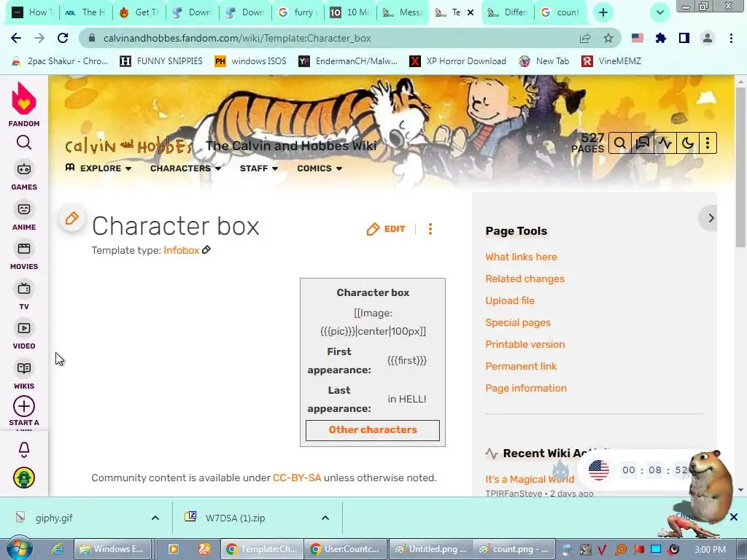Image resolution: width=747 pixels, height=560 pixels.
Task: Open notifications bell icon
Action: click(x=24, y=449)
